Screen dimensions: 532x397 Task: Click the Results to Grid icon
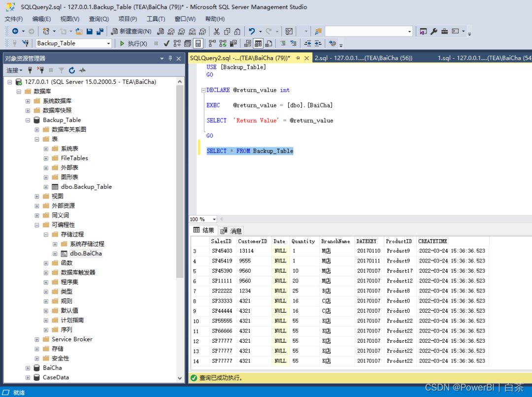258,43
